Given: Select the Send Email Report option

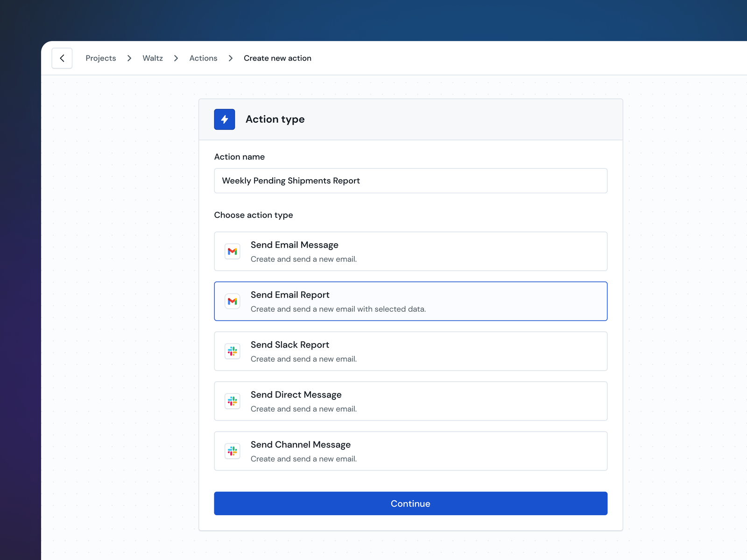Looking at the screenshot, I should pyautogui.click(x=411, y=301).
